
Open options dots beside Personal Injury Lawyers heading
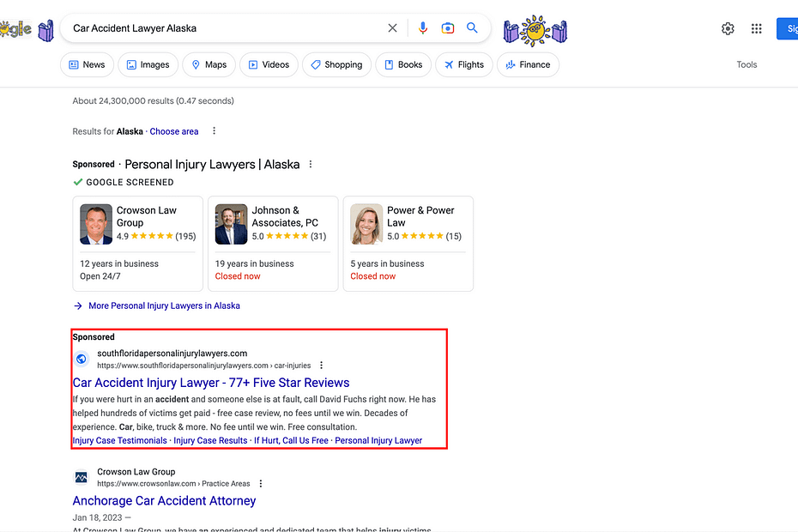coord(311,165)
